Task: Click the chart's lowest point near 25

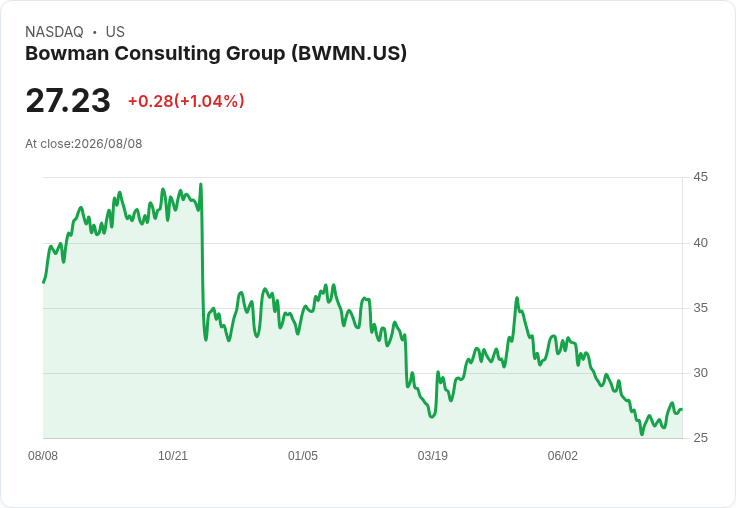Action: point(642,434)
